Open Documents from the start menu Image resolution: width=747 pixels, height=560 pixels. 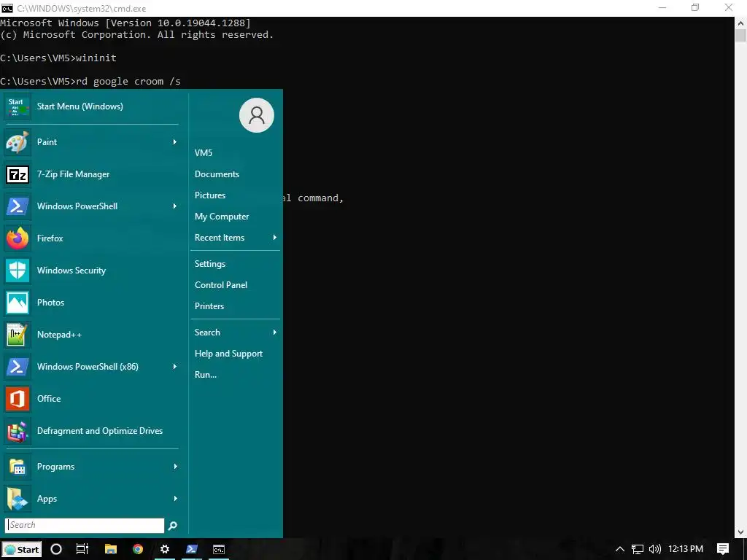[x=217, y=174]
